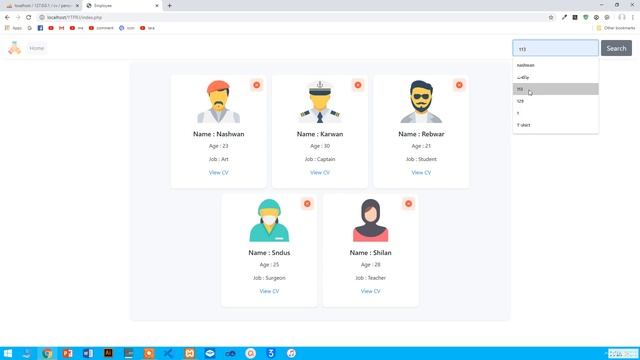Open Apps bookmark shortcut
The height and width of the screenshot is (360, 640).
point(13,28)
